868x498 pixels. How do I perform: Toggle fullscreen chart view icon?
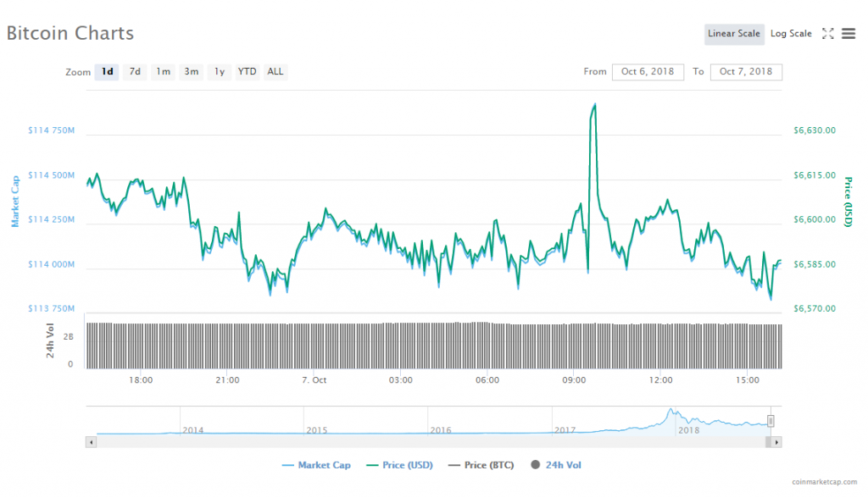(828, 34)
